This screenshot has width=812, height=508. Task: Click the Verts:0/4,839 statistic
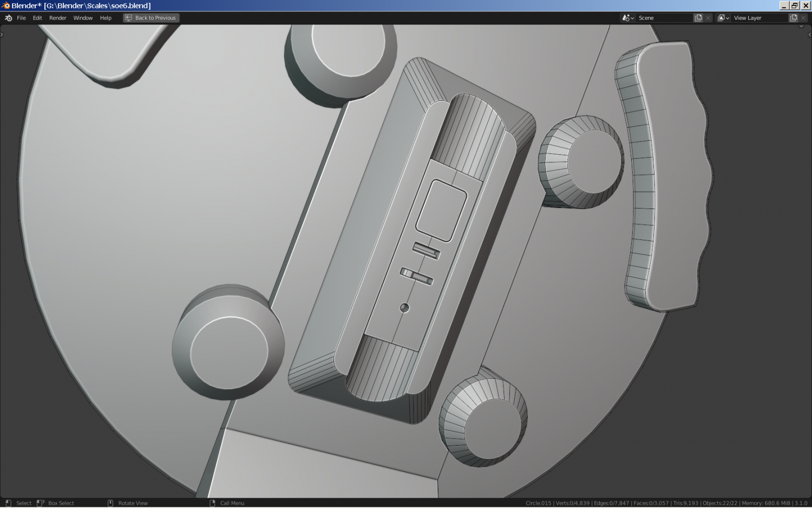[x=573, y=503]
